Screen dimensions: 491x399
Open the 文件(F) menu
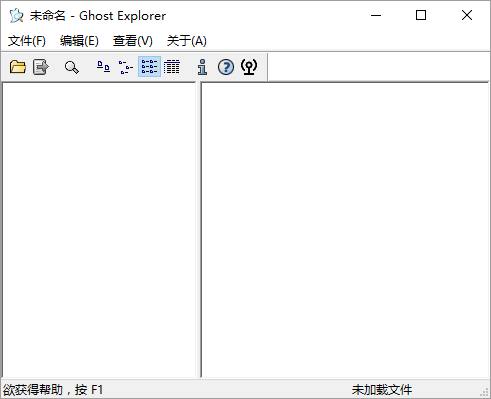(x=27, y=41)
